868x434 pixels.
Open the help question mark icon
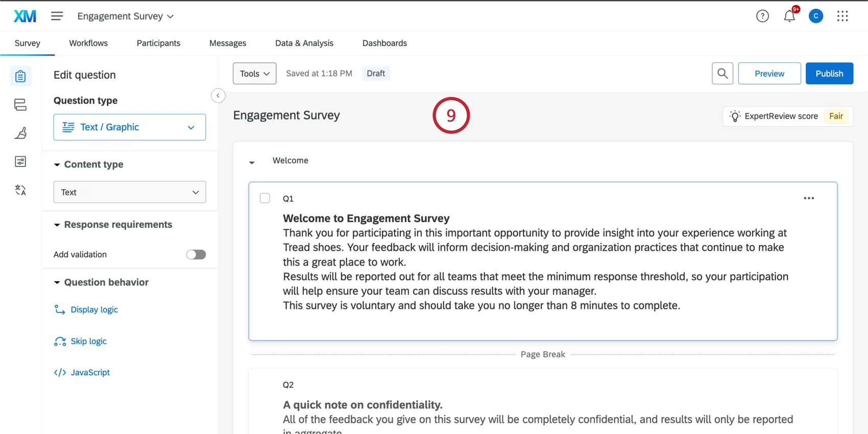click(762, 16)
